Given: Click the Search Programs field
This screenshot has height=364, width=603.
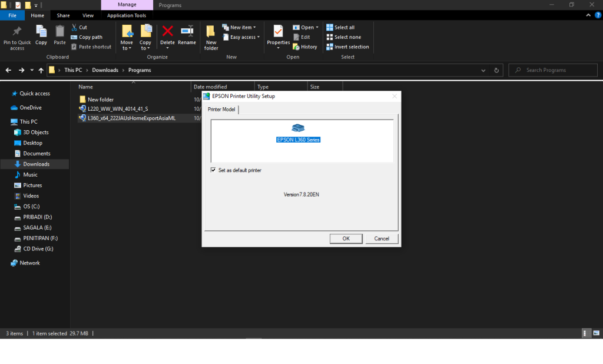Looking at the screenshot, I should 553,70.
